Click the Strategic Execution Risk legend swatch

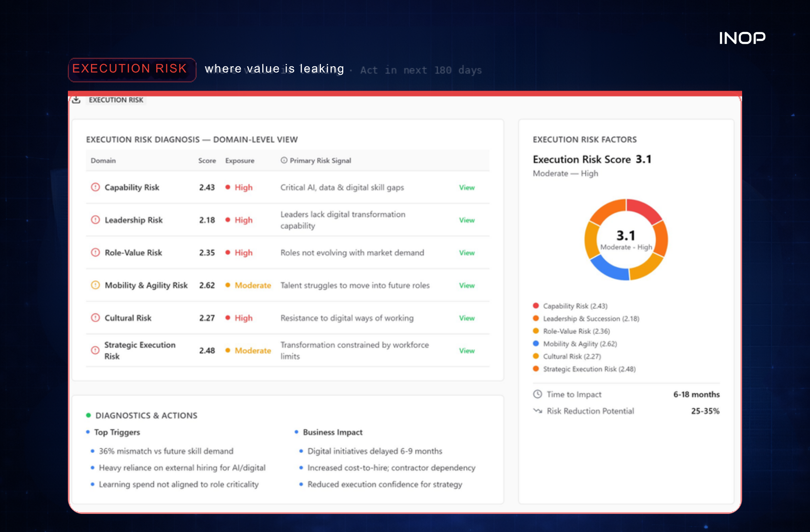coord(536,369)
